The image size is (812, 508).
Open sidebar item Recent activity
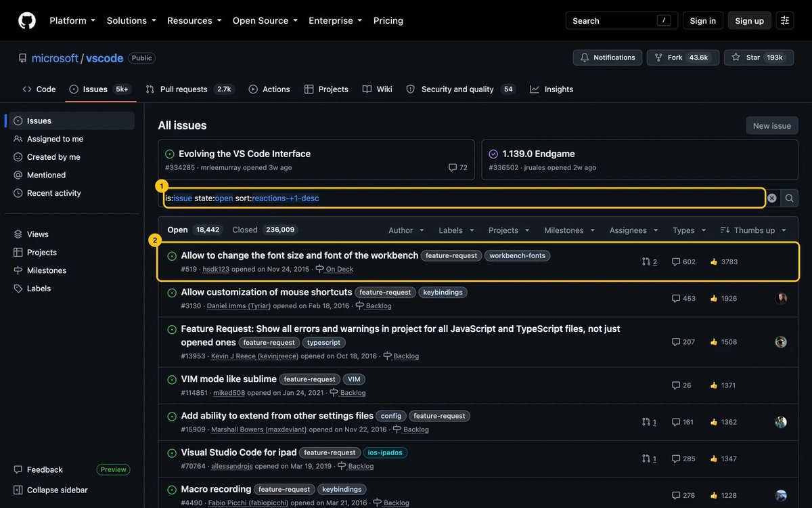72,193
